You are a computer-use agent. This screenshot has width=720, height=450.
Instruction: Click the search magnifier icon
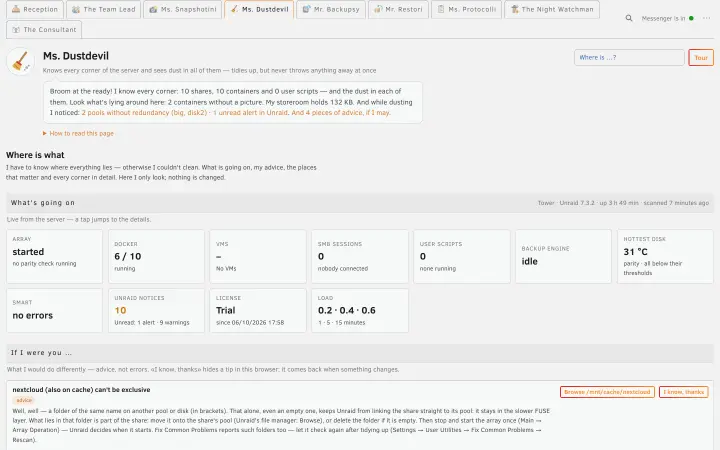629,18
